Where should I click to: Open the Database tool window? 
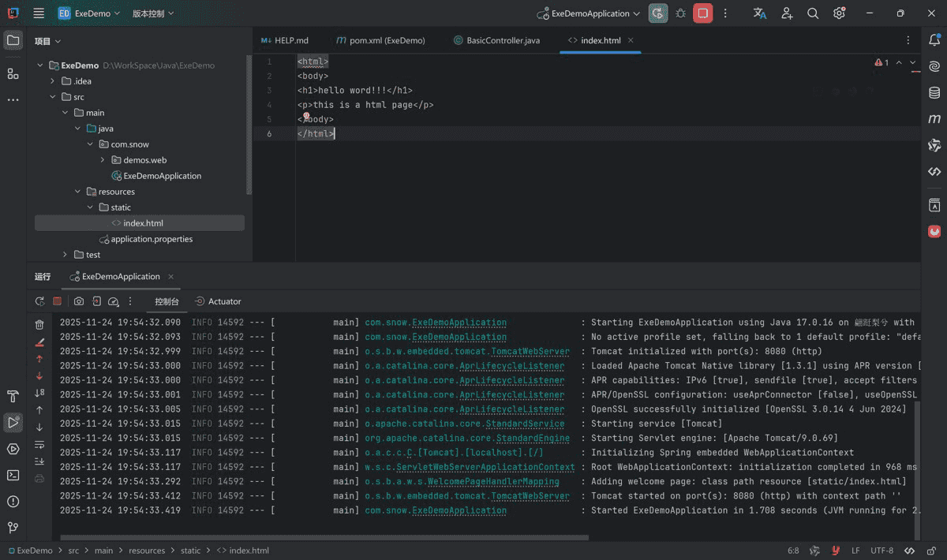934,93
